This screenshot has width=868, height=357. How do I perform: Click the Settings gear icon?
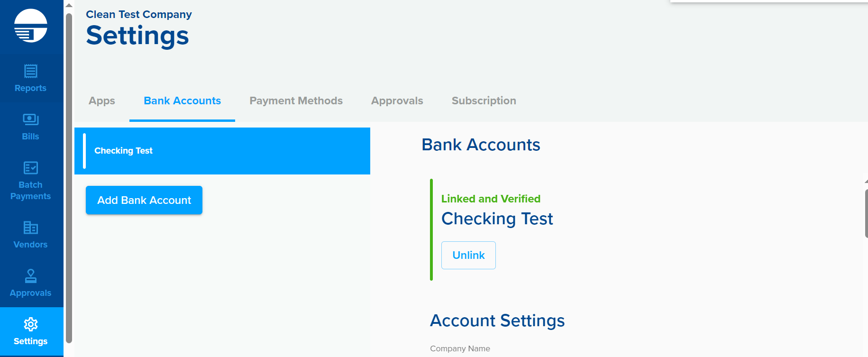click(x=31, y=324)
